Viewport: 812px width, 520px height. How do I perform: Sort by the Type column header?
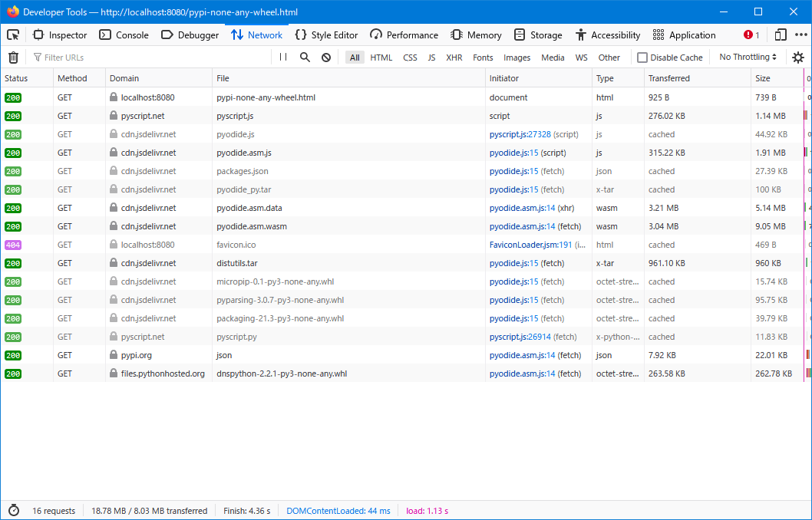(618, 78)
